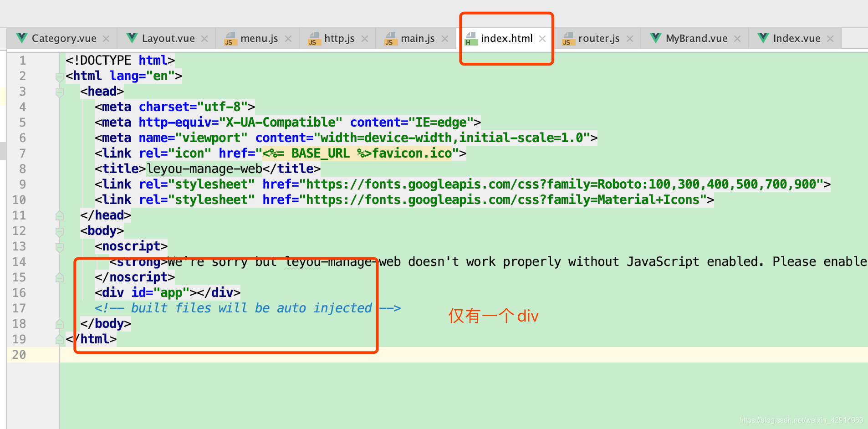Click the Vue icon on Layout.vue tab
The height and width of the screenshot is (429, 868).
[x=132, y=38]
